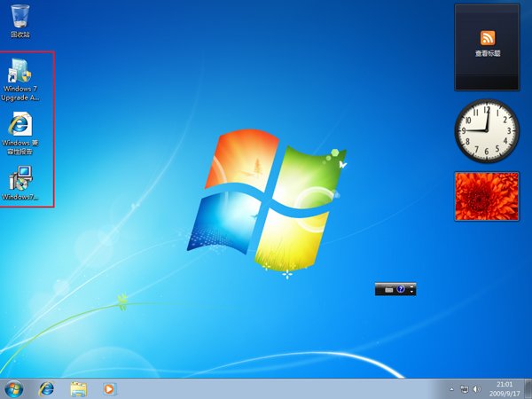Screen dimensions: 532x399
Task: Open Windows Explorer folder on taskbar
Action: pyautogui.click(x=78, y=389)
